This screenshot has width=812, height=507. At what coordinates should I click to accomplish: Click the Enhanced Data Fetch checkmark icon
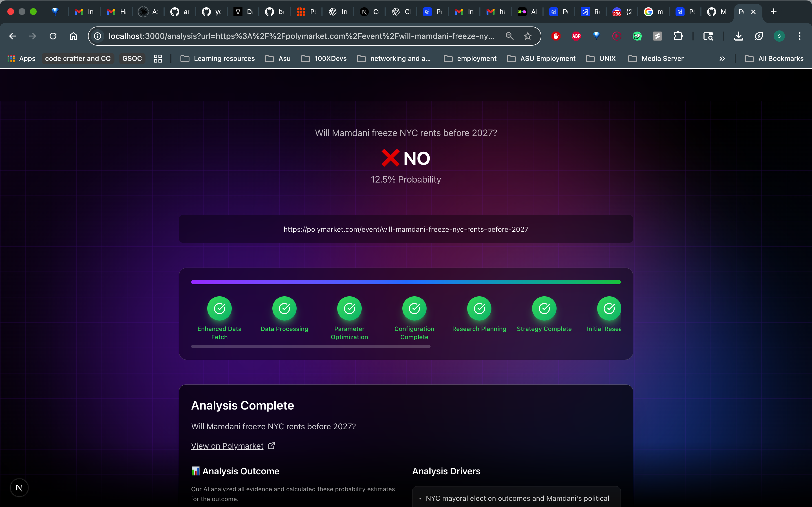(x=219, y=308)
